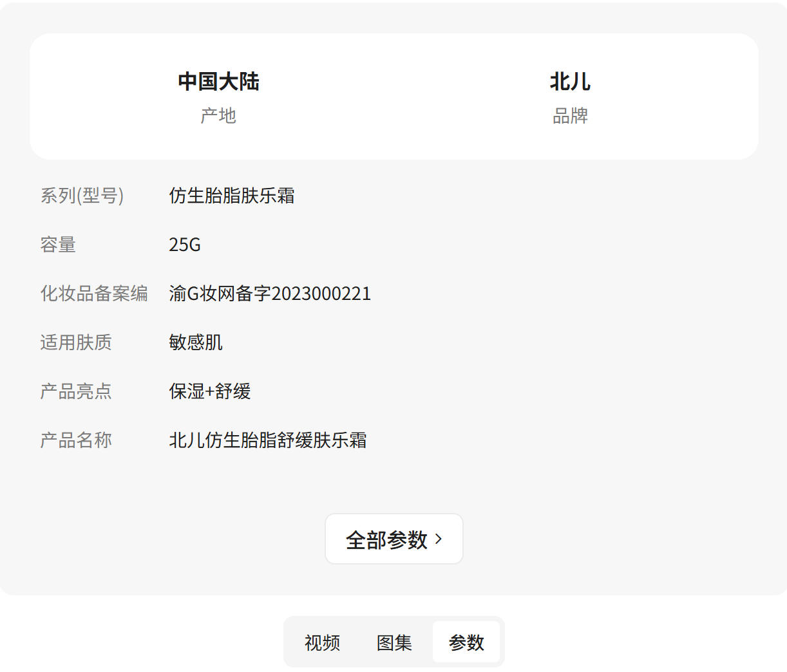Switch to the 图集 tab

[x=394, y=642]
